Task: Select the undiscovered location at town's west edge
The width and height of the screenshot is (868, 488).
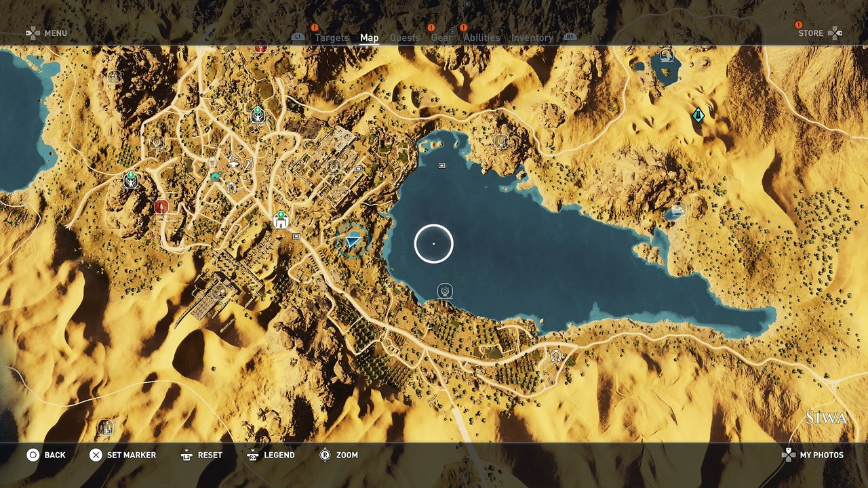Action: pos(157,143)
